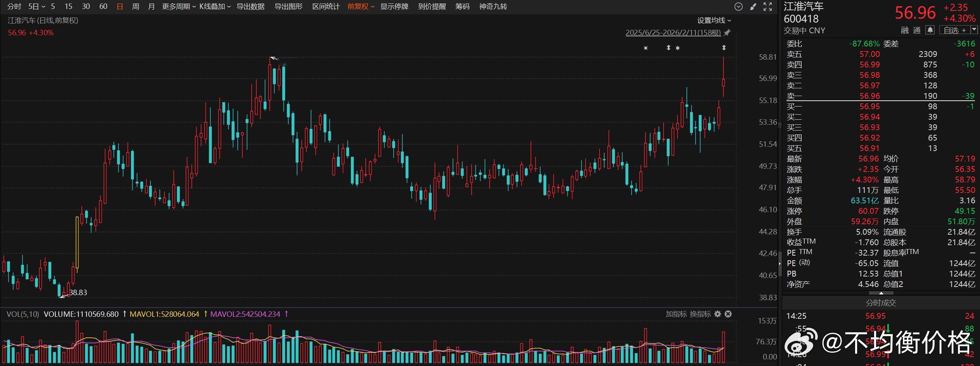Viewport: 980px width, 366px height.
Task: Switch to 分时 intraday view
Action: click(14, 7)
